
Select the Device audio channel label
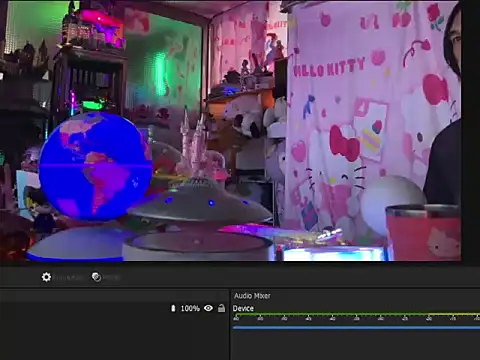243,308
